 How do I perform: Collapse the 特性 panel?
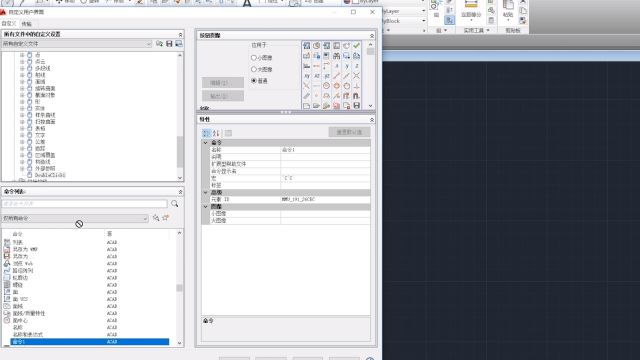click(371, 120)
